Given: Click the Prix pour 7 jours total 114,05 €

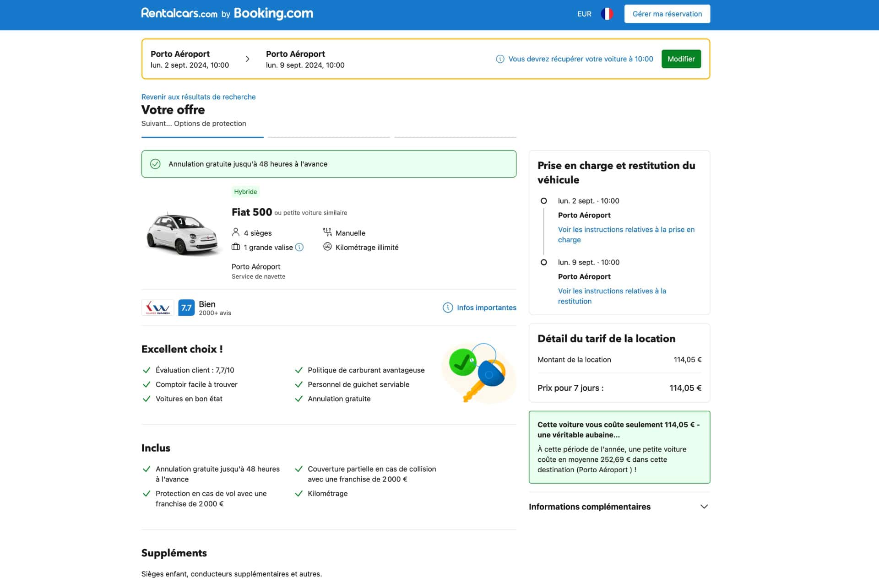Looking at the screenshot, I should [685, 388].
